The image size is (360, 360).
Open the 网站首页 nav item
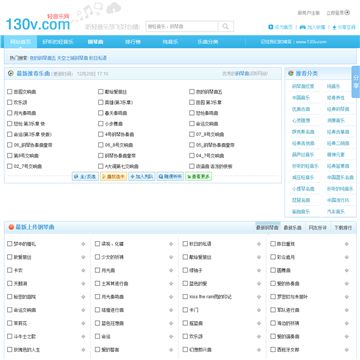tap(21, 42)
